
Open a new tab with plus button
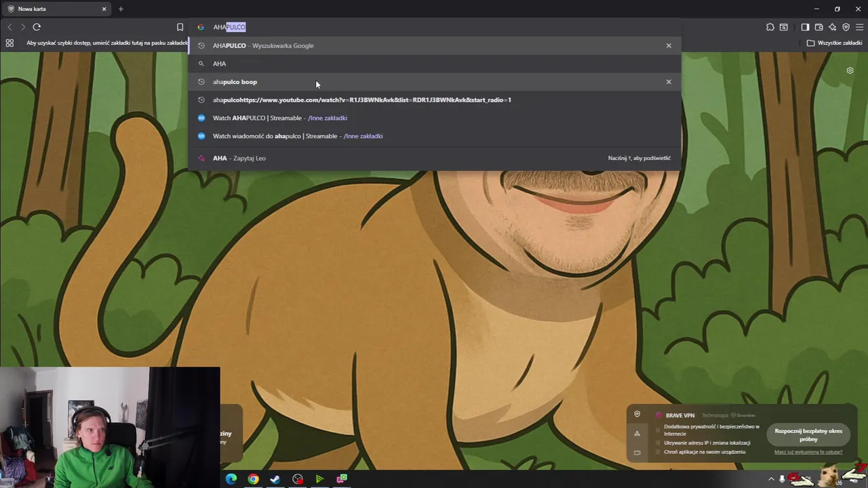pyautogui.click(x=121, y=9)
